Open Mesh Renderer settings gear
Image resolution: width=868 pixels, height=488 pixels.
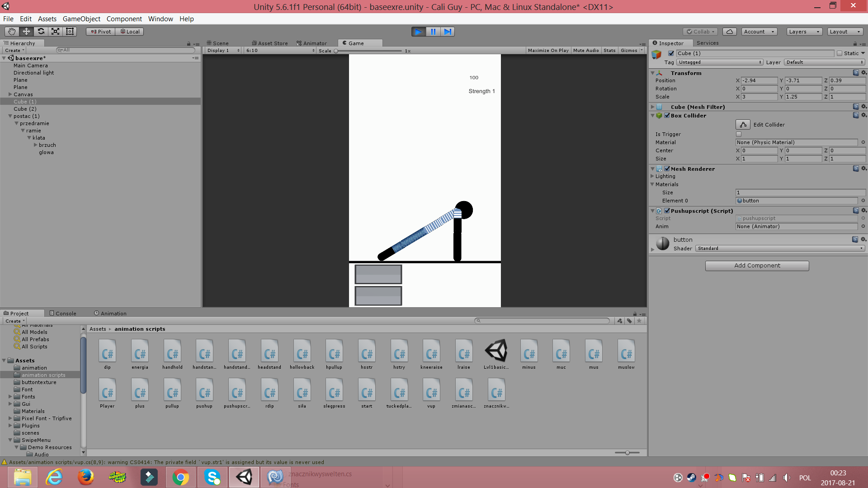863,169
